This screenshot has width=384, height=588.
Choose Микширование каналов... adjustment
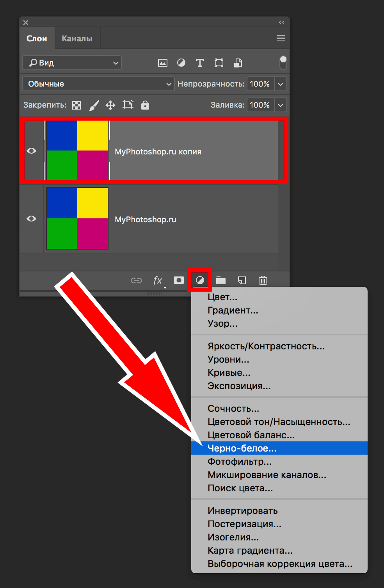279,475
